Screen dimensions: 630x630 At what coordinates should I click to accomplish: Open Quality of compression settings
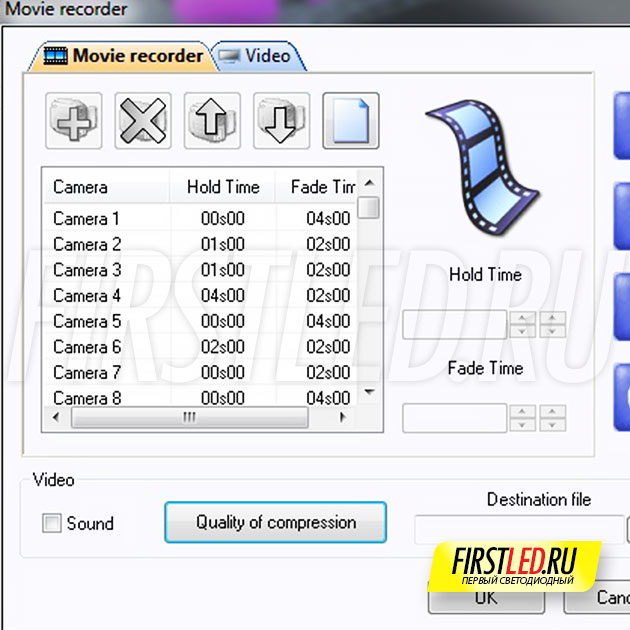click(x=275, y=523)
